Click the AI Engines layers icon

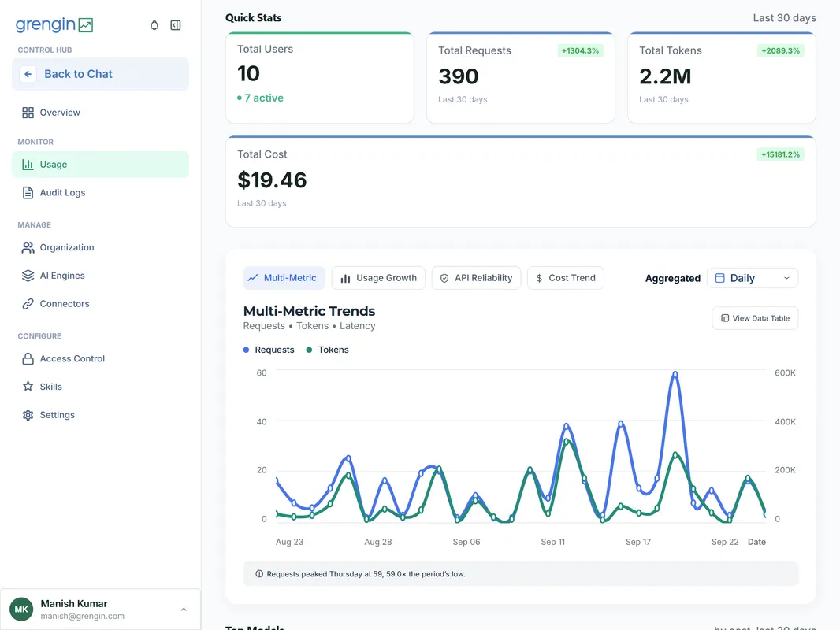28,276
